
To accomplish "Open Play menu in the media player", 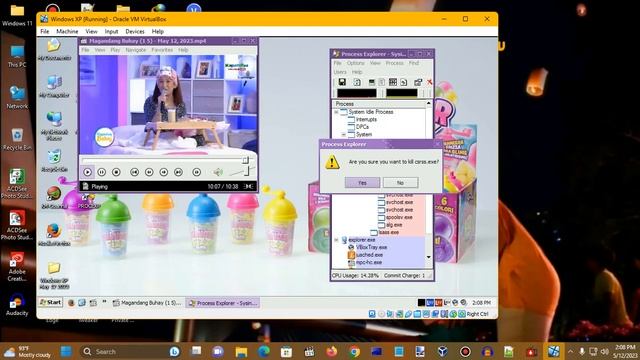I will click(115, 50).
